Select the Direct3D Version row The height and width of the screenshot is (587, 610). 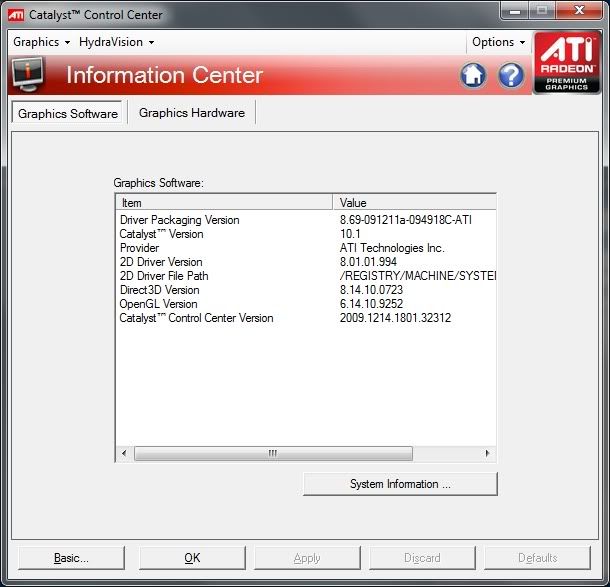click(306, 290)
